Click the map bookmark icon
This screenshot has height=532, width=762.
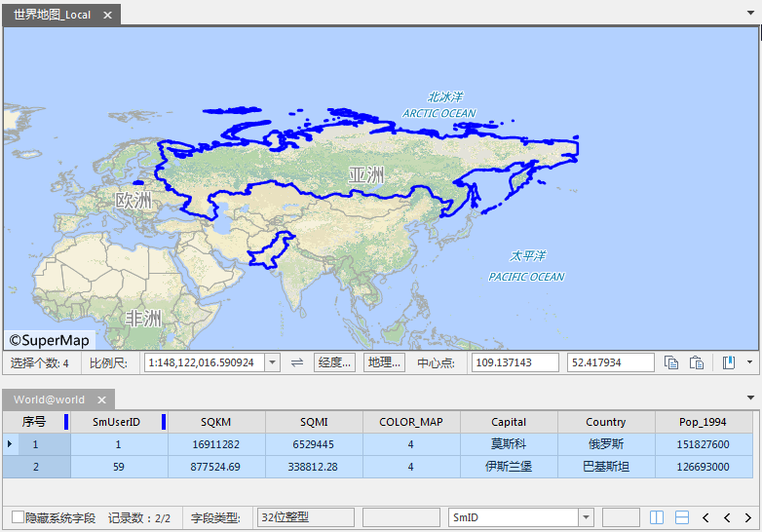click(729, 362)
